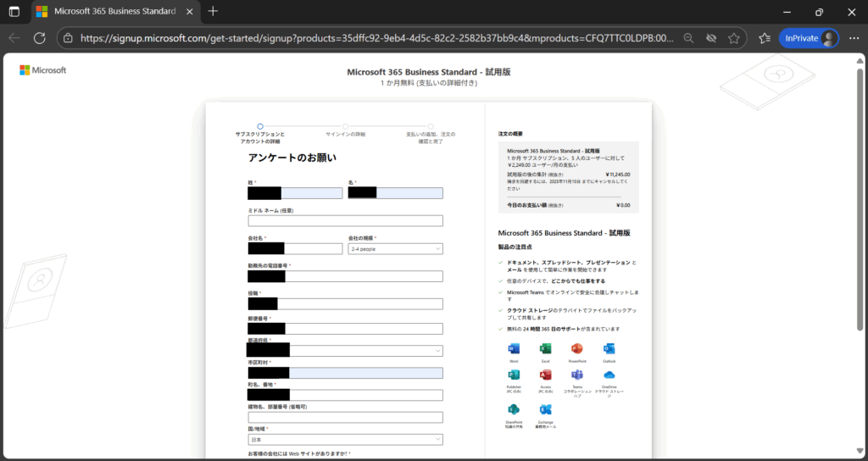Click the 町名、番地 input field
The height and width of the screenshot is (461, 868).
click(346, 395)
